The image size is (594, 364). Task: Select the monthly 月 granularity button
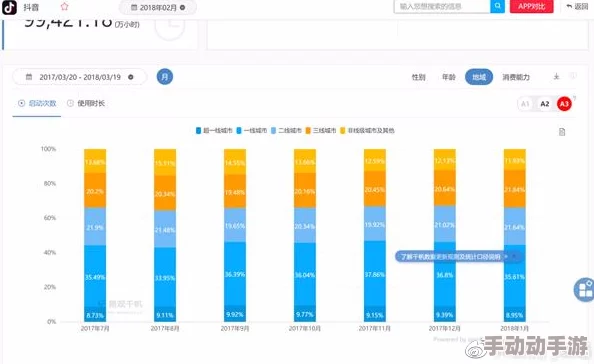[x=165, y=77]
